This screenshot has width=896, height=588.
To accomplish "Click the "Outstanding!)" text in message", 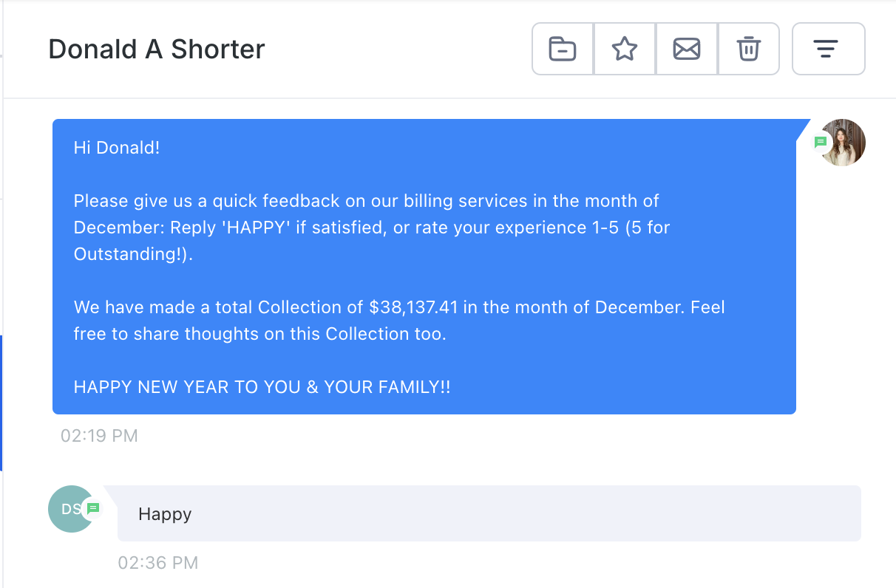I will [133, 254].
